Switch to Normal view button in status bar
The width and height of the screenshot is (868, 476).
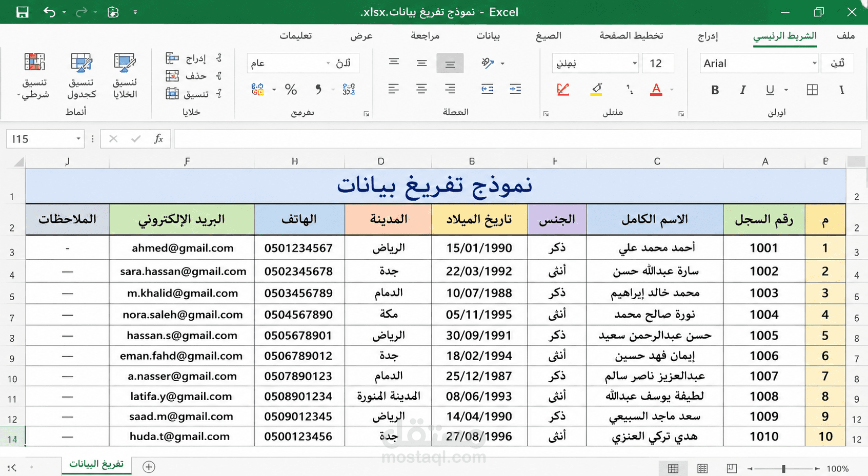pos(673,468)
